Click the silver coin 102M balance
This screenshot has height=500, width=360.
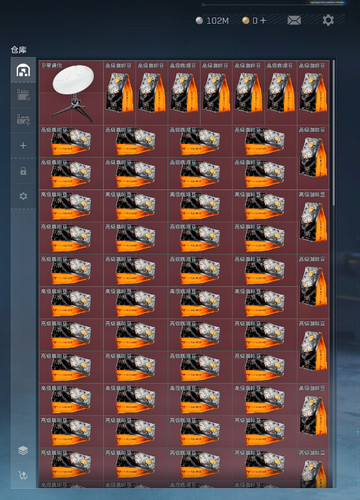212,21
